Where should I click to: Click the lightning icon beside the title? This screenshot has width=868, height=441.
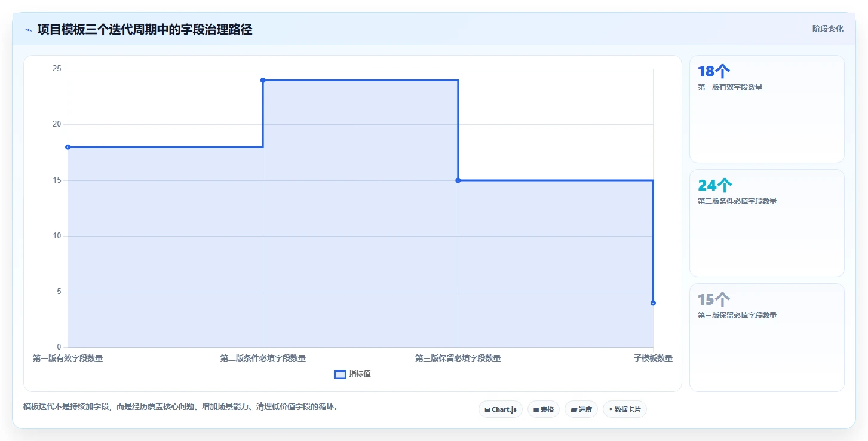click(29, 30)
